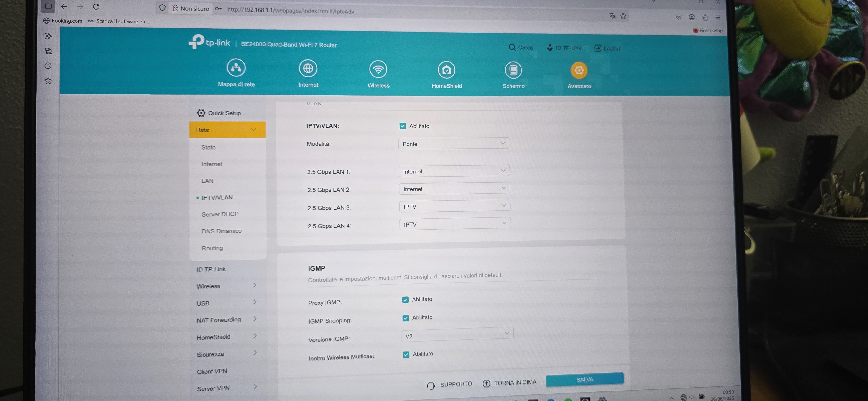The width and height of the screenshot is (868, 401).
Task: Toggle the IGMP Snooping checkbox
Action: 406,318
